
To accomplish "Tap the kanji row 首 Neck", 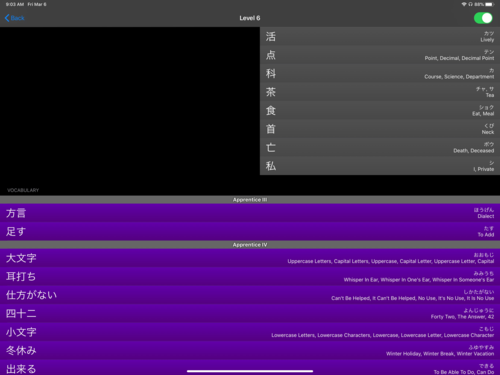I will tap(380, 129).
